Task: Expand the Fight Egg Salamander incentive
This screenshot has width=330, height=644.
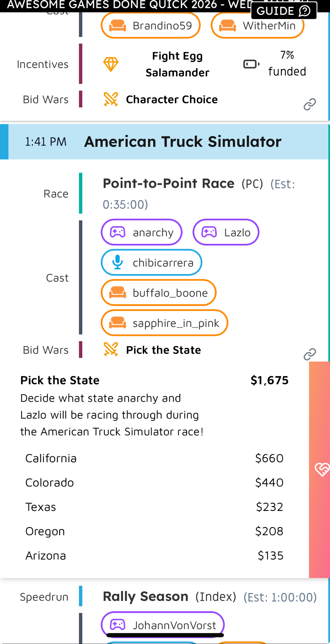Action: pos(177,64)
